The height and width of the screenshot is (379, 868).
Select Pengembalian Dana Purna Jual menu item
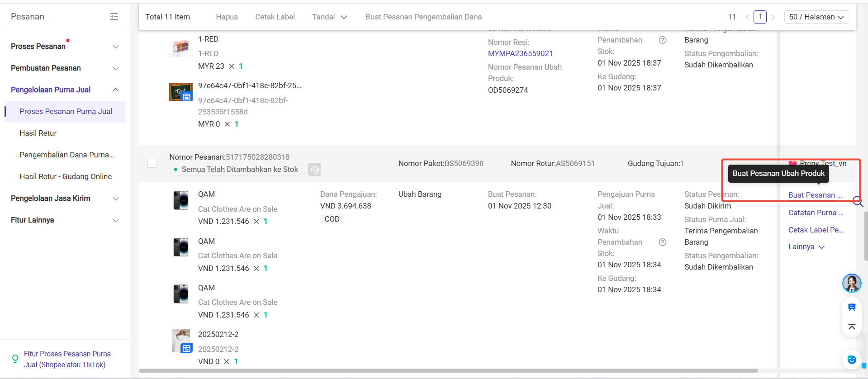66,155
